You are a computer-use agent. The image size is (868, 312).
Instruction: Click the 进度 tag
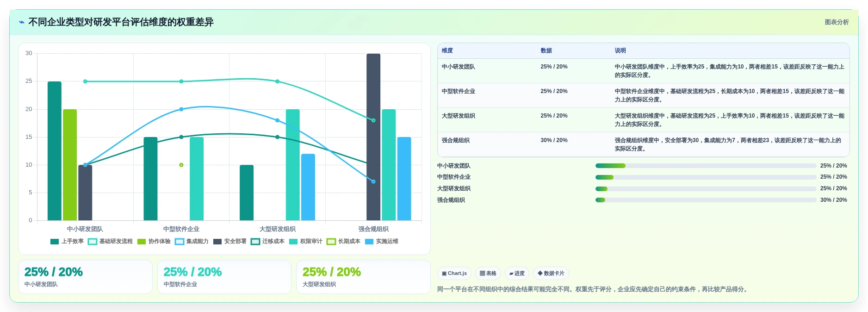point(517,273)
